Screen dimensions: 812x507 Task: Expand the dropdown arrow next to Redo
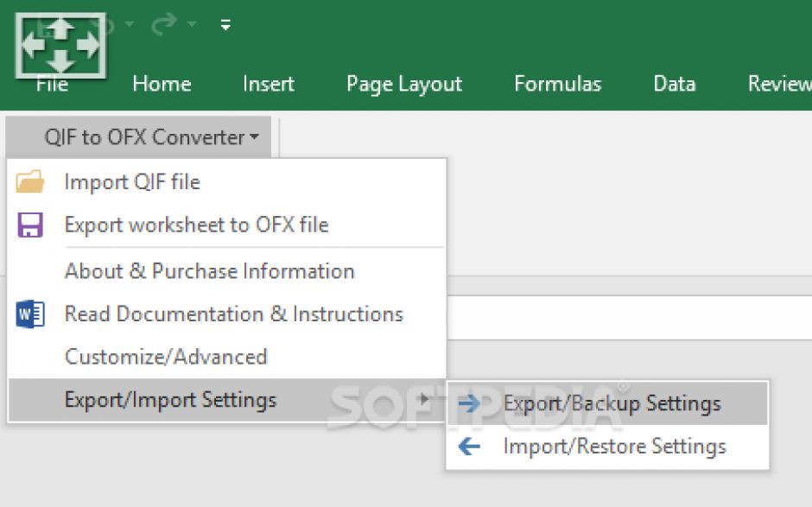(x=192, y=24)
